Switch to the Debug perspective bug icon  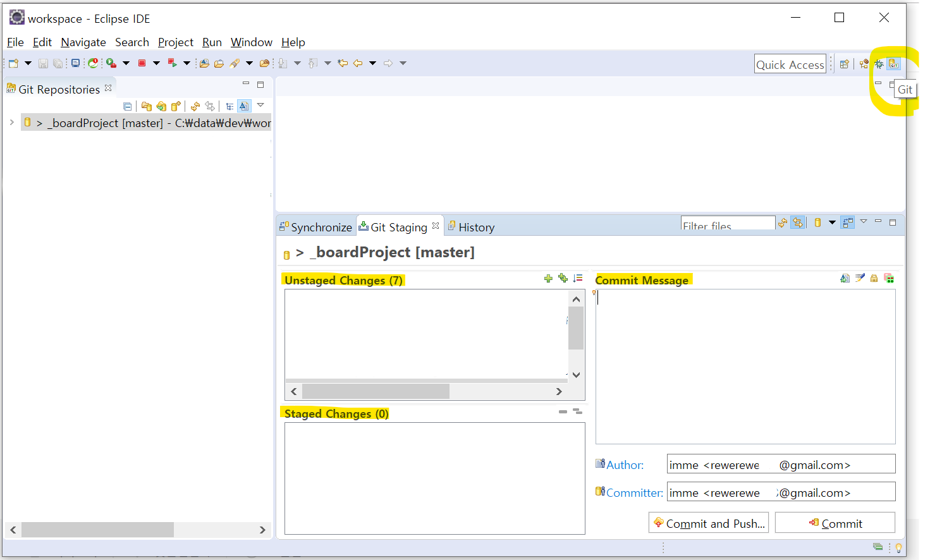coord(879,64)
